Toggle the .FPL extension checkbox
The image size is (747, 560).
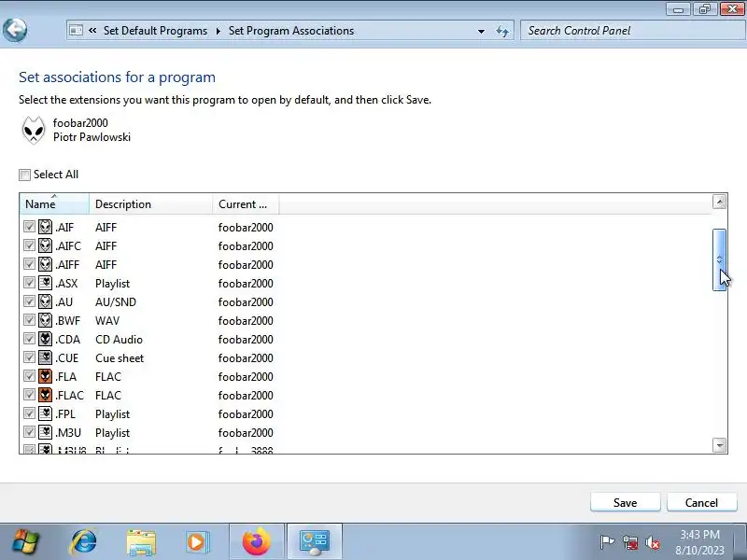pyautogui.click(x=29, y=413)
